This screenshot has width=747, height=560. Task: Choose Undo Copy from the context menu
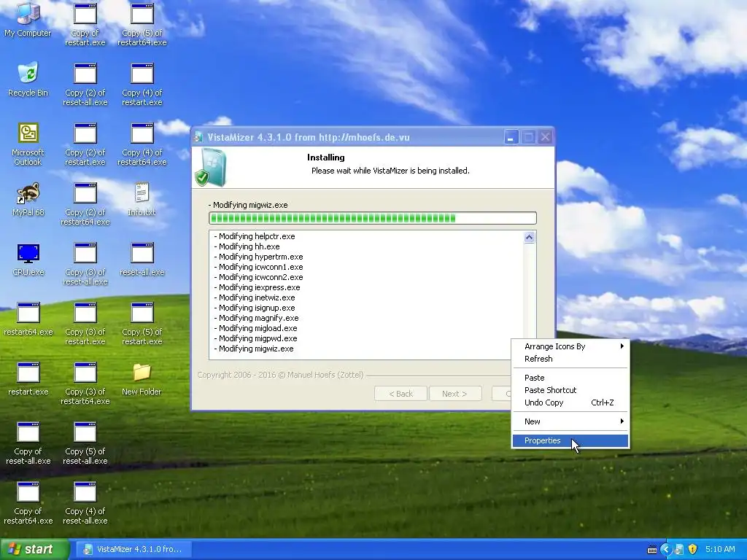pos(570,402)
